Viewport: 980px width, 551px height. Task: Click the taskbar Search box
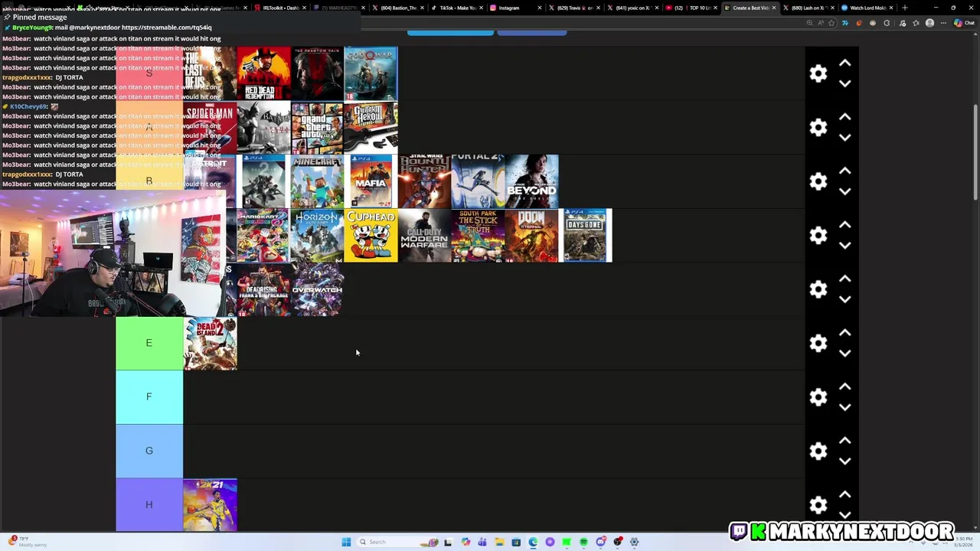coord(398,542)
